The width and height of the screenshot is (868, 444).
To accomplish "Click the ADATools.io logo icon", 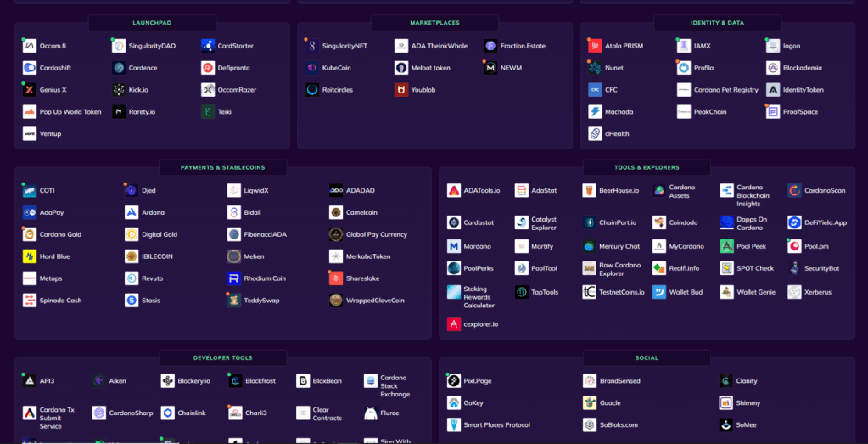I will pos(454,191).
